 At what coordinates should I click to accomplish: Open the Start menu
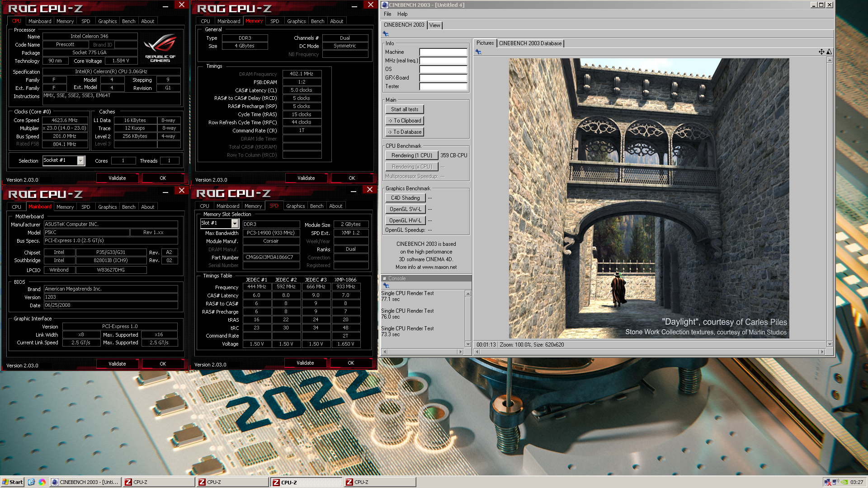[12, 482]
